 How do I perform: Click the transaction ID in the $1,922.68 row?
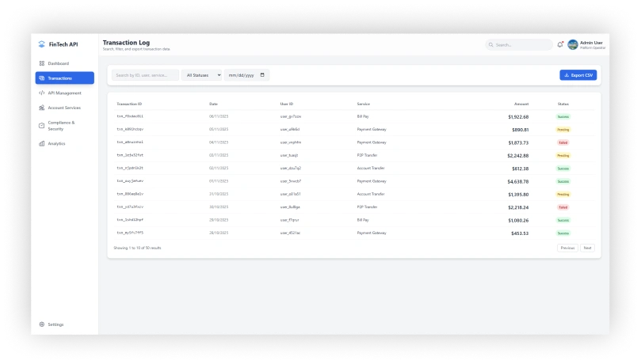pos(130,116)
